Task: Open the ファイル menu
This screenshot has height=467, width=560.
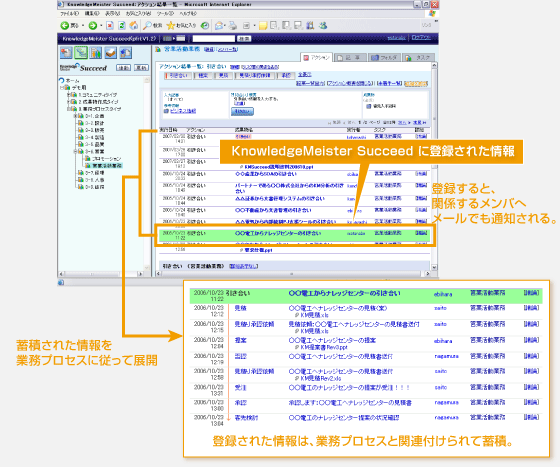Action: [69, 14]
